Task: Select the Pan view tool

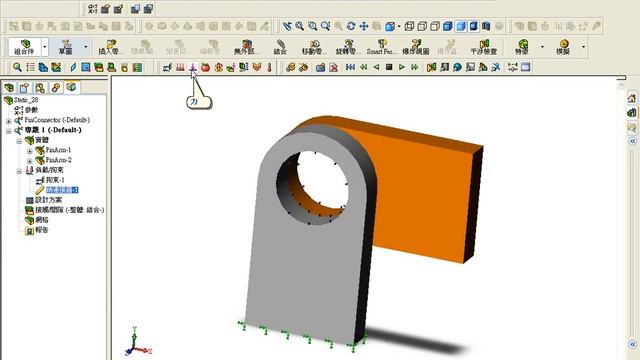Action: point(363,26)
